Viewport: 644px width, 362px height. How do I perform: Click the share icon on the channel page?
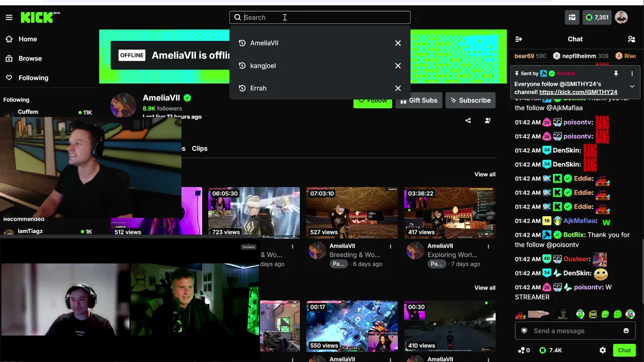coord(468,121)
